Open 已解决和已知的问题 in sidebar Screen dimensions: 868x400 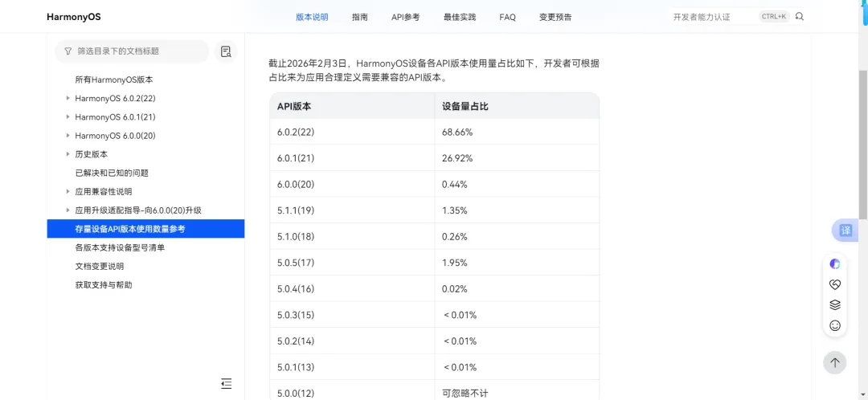coord(112,173)
